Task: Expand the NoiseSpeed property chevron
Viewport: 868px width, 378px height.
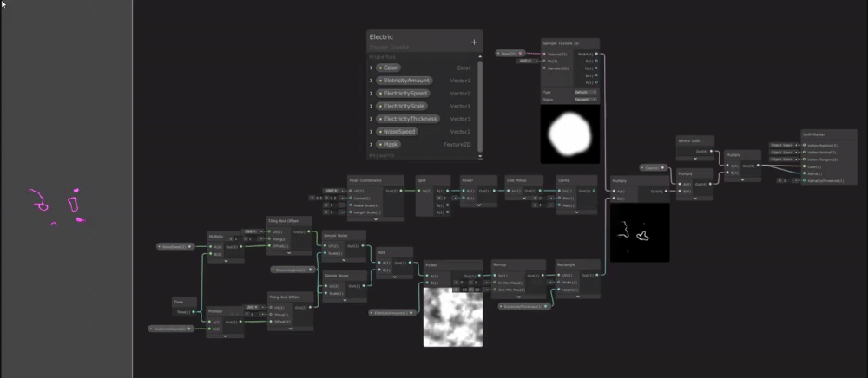Action: point(372,131)
